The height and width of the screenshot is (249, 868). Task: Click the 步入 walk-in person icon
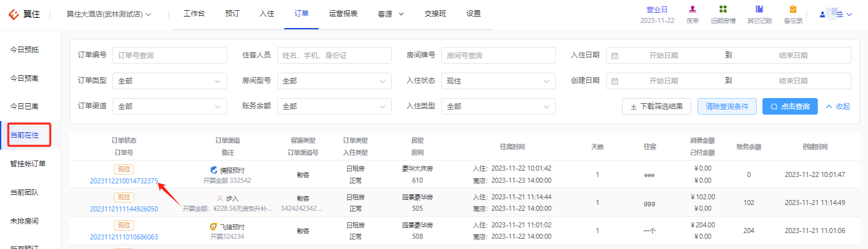[x=220, y=198]
